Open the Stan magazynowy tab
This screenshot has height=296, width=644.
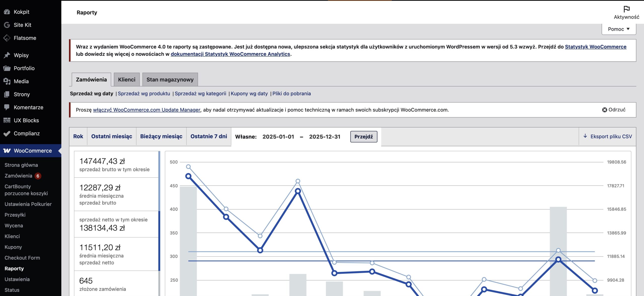(x=170, y=80)
